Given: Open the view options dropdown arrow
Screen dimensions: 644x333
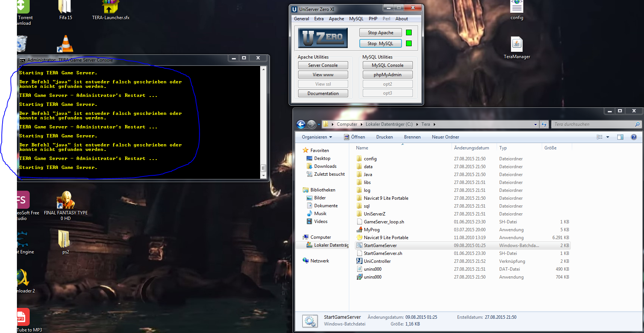Looking at the screenshot, I should (x=608, y=137).
